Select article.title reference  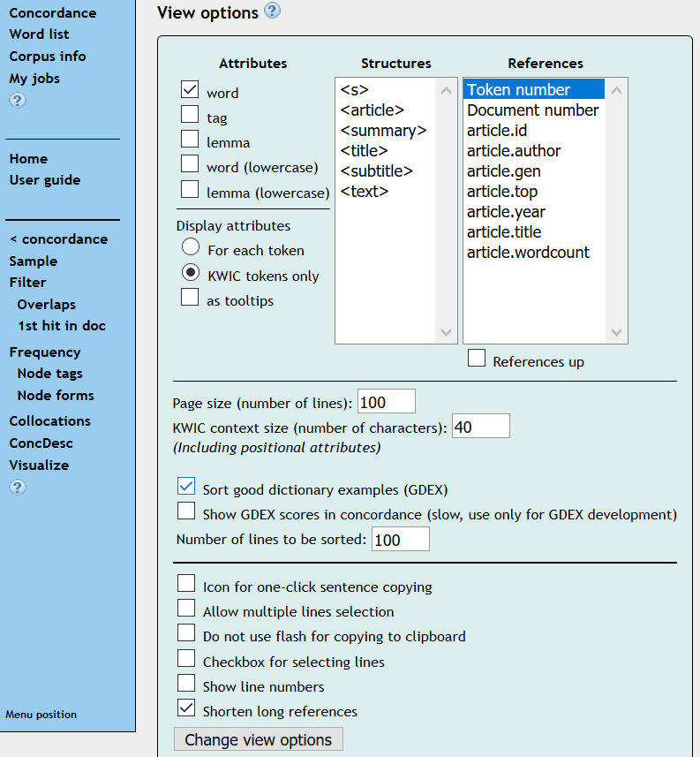pyautogui.click(x=533, y=231)
